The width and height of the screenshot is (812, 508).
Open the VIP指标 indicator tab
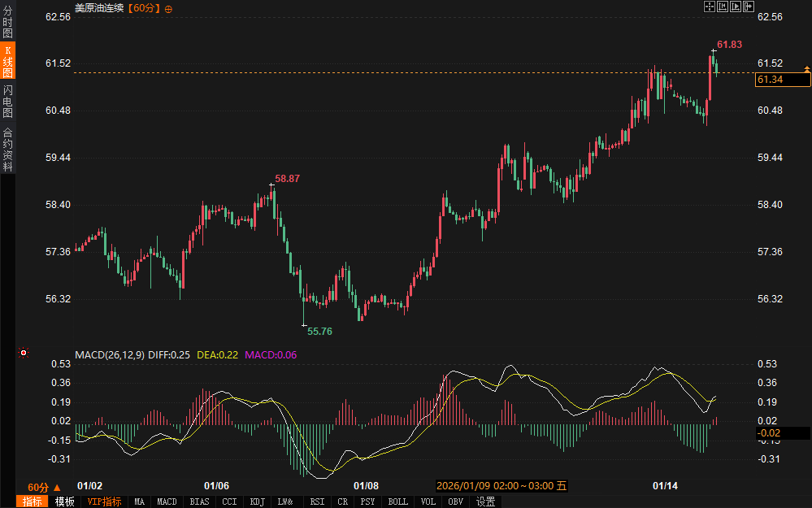104,501
